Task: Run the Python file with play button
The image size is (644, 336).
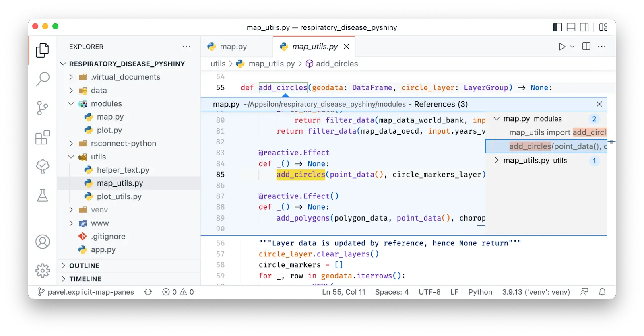Action: point(562,47)
